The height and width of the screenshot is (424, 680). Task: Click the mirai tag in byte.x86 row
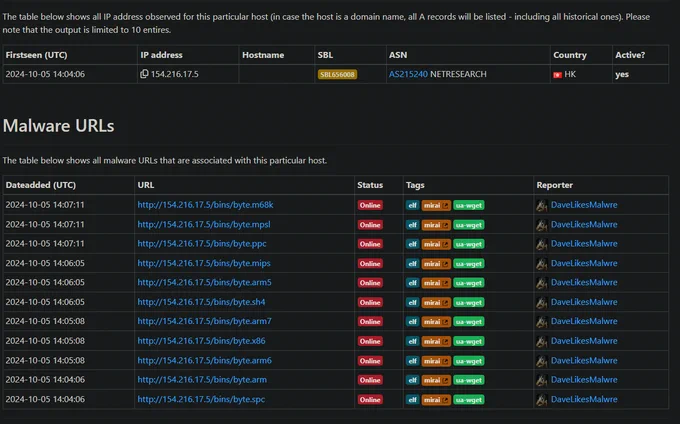[436, 341]
